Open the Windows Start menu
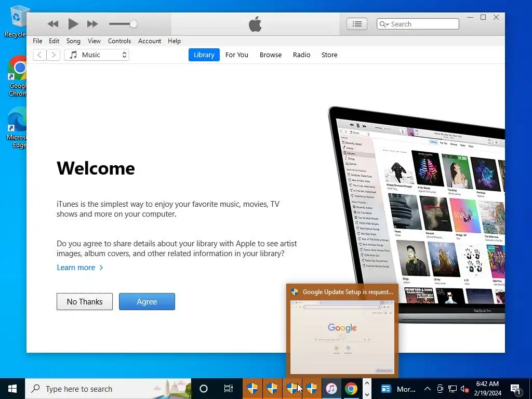Screen dimensions: 532x399 (12, 389)
